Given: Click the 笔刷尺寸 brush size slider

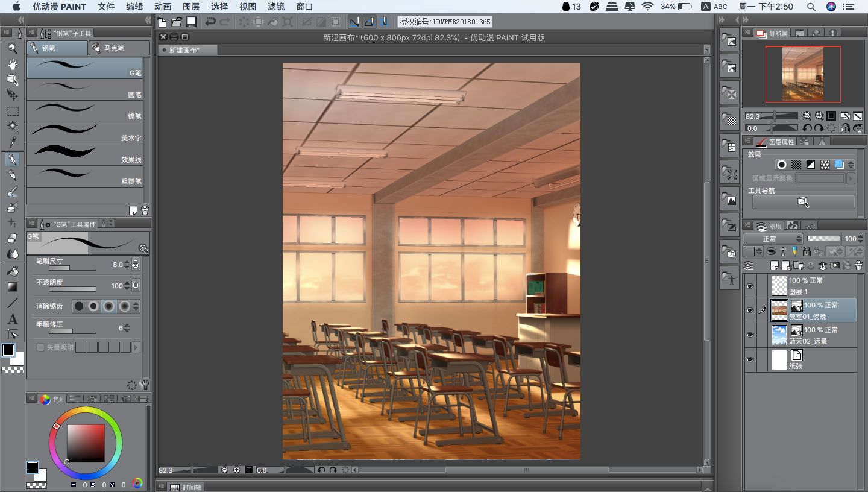Looking at the screenshot, I should pyautogui.click(x=72, y=268).
